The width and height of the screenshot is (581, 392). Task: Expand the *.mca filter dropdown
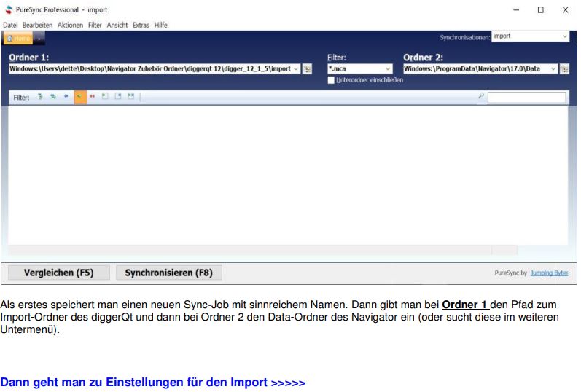388,68
